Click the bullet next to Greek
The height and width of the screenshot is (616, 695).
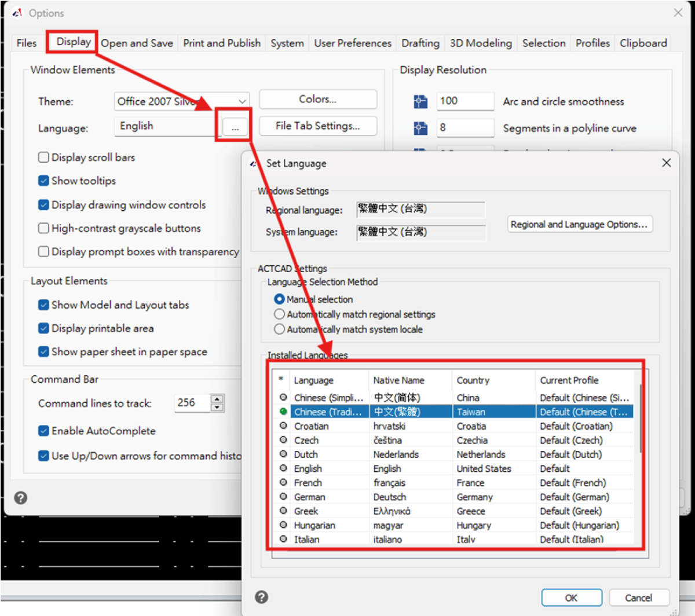(x=283, y=511)
